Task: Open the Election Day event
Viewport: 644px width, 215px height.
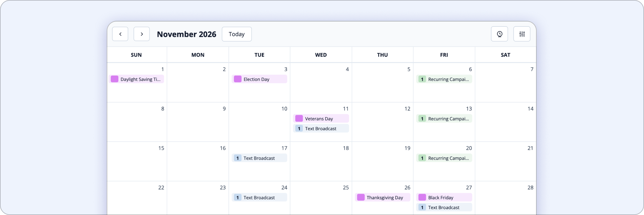Action: pyautogui.click(x=259, y=79)
